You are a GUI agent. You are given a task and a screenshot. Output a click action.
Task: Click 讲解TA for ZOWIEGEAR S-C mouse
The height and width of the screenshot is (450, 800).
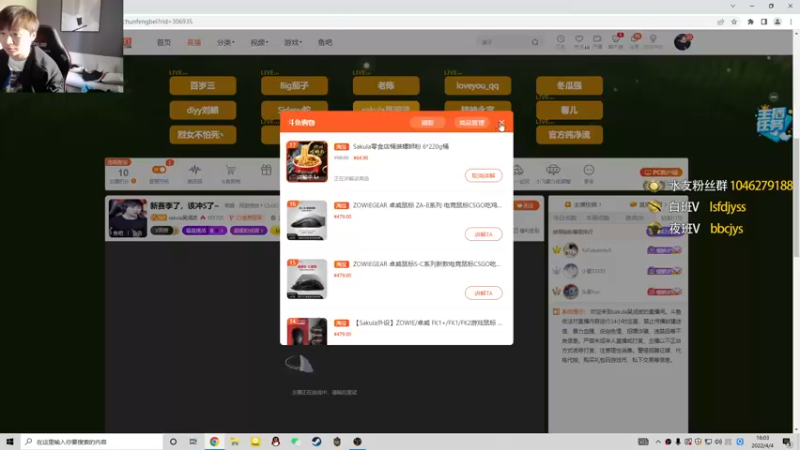point(483,293)
